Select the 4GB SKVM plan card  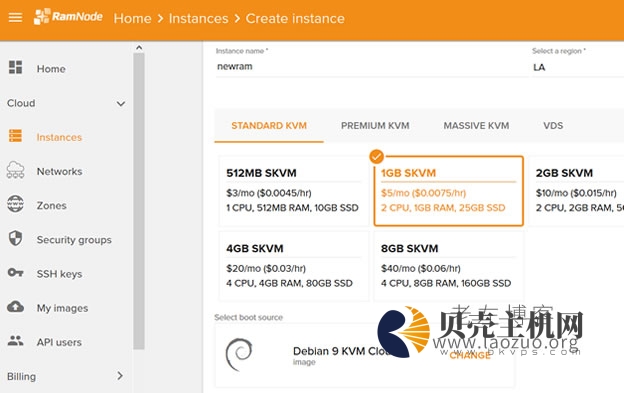(x=294, y=266)
